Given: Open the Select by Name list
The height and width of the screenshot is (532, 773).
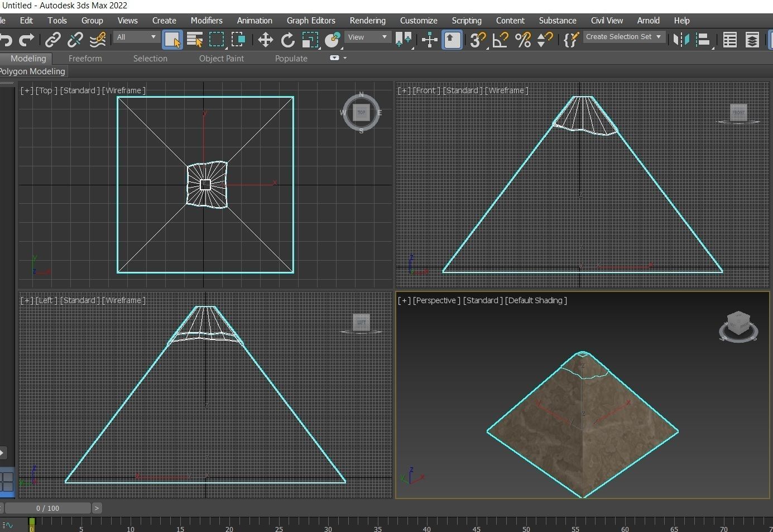Looking at the screenshot, I should [x=194, y=40].
